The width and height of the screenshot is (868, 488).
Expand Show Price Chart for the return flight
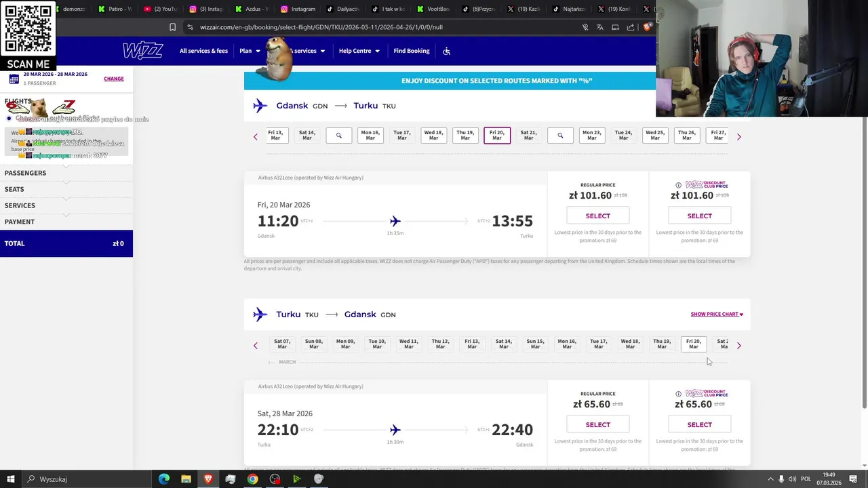717,314
